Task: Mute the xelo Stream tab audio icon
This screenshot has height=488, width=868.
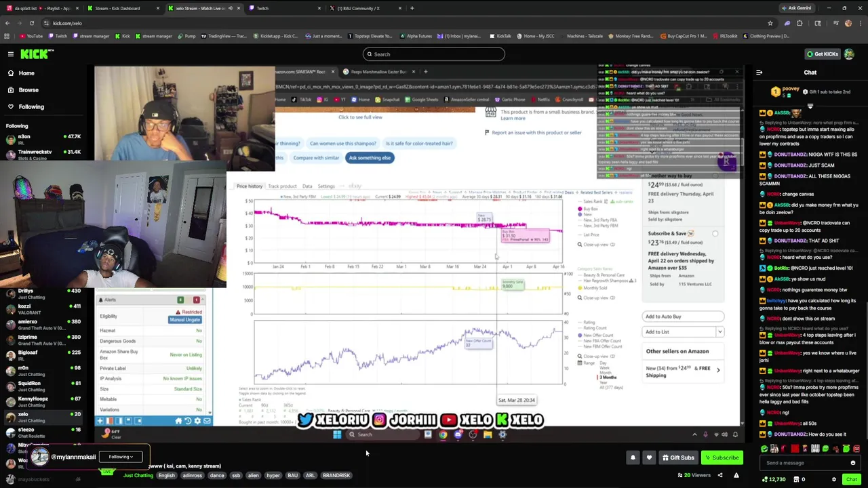Action: tap(230, 8)
